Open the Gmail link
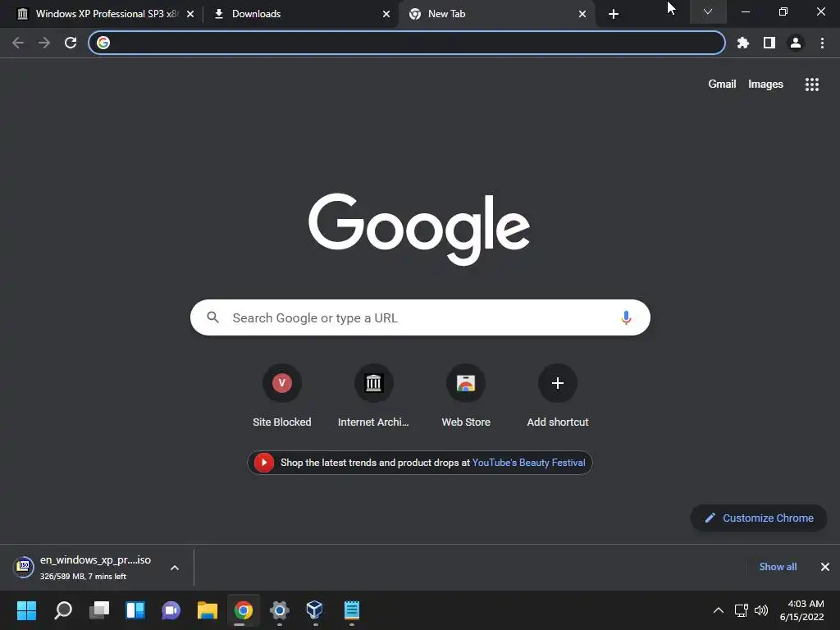Screen dimensions: 840x630 pos(722,84)
